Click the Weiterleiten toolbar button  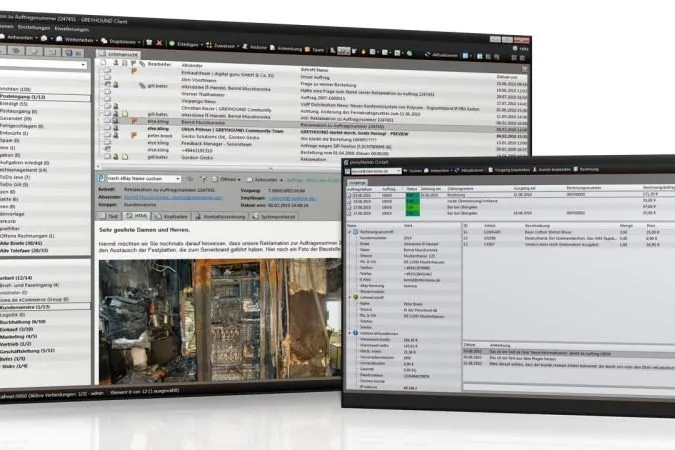[x=75, y=39]
